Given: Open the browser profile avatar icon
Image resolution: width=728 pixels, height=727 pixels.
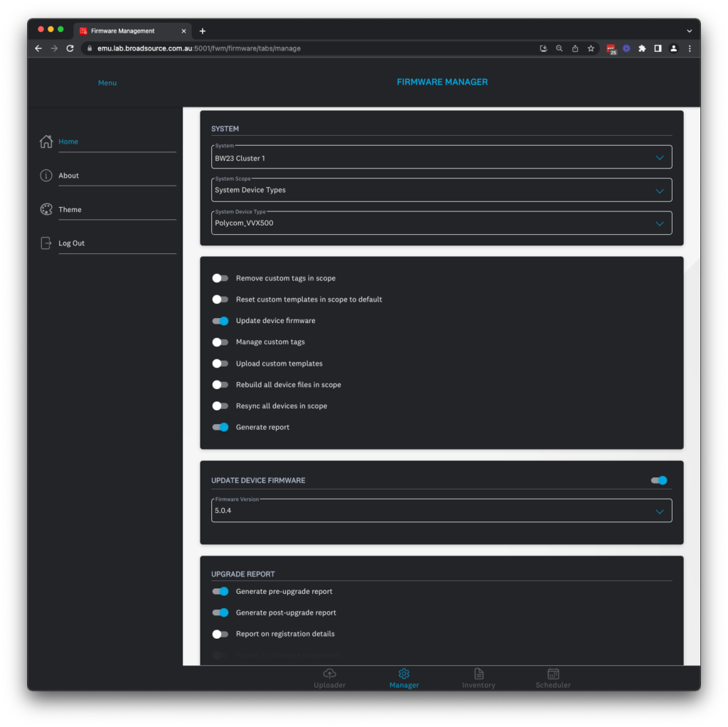Looking at the screenshot, I should [x=674, y=48].
